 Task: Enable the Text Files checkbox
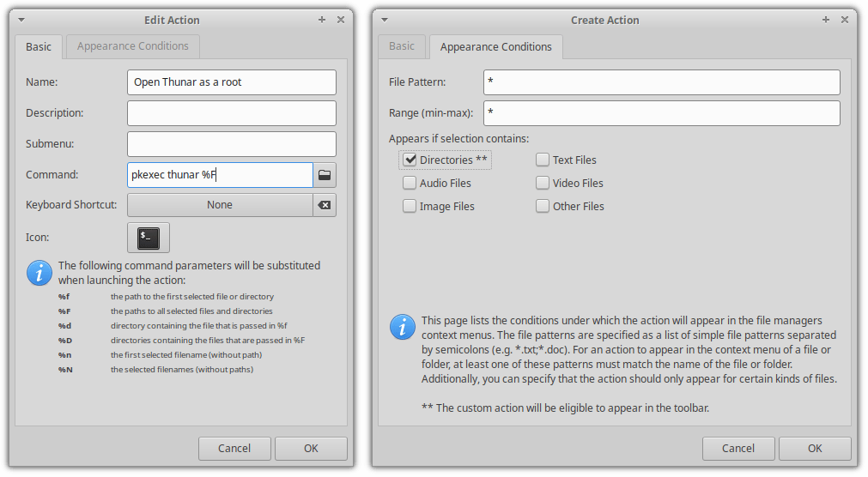[x=543, y=160]
